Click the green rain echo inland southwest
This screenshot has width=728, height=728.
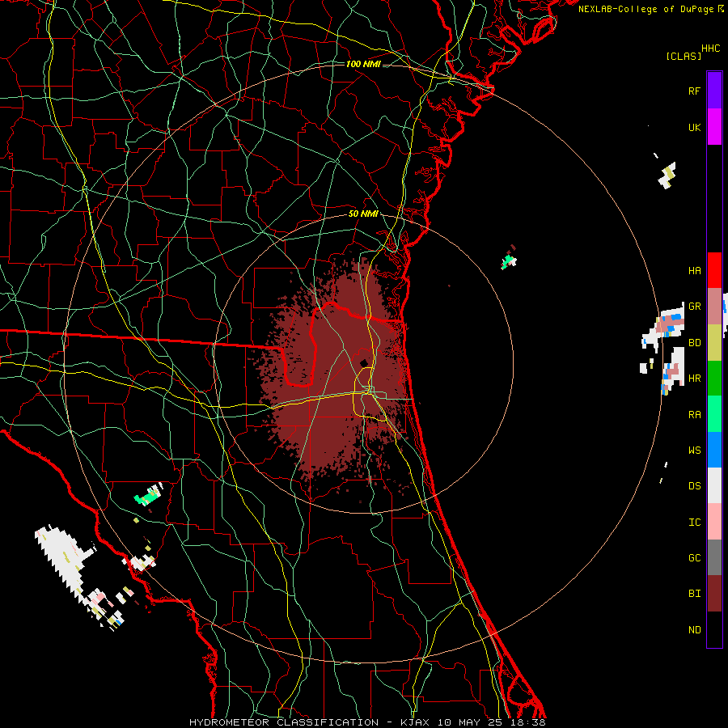tap(148, 497)
